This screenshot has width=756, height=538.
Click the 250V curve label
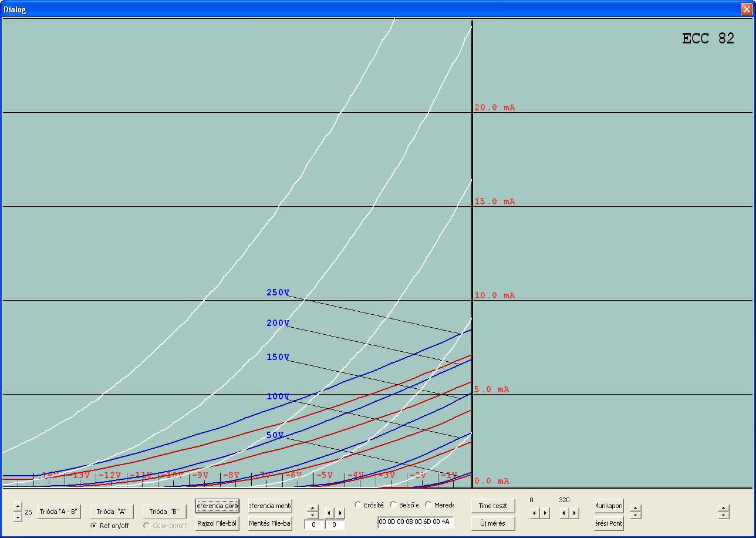coord(278,292)
